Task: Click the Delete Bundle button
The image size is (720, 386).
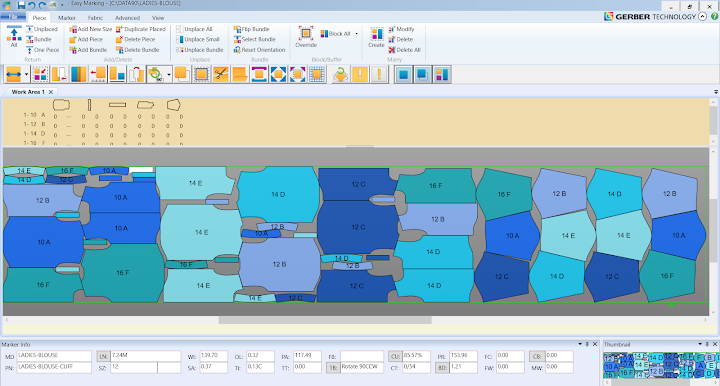Action: coord(138,50)
